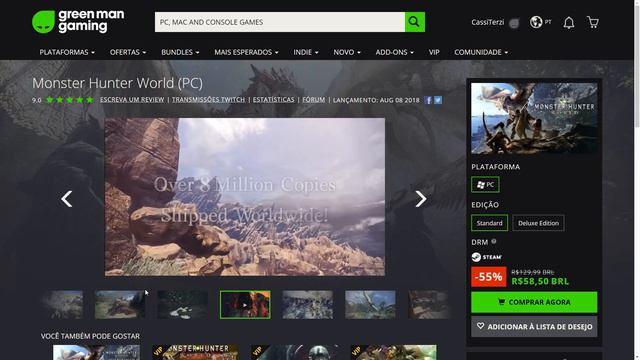This screenshot has height=360, width=640.
Task: Open the Fórum link
Action: (313, 100)
